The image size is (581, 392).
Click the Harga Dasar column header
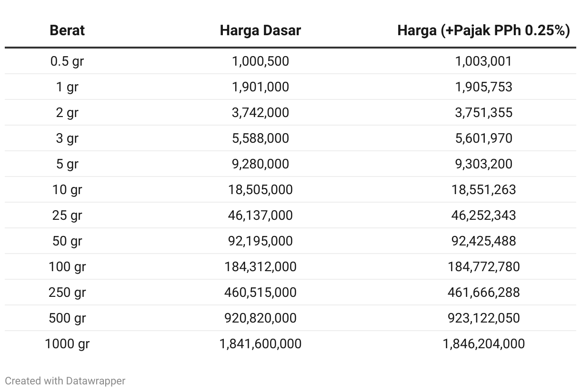pyautogui.click(x=260, y=30)
